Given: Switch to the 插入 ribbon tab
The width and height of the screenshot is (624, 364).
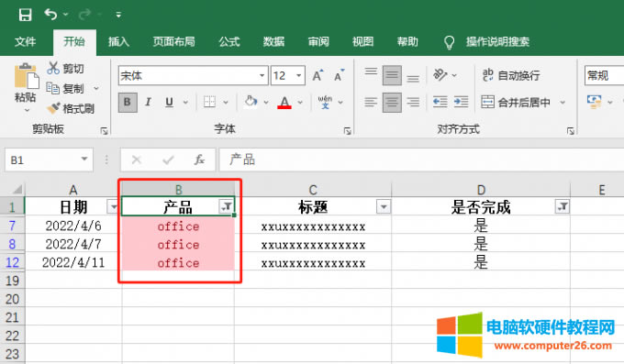Looking at the screenshot, I should 118,41.
